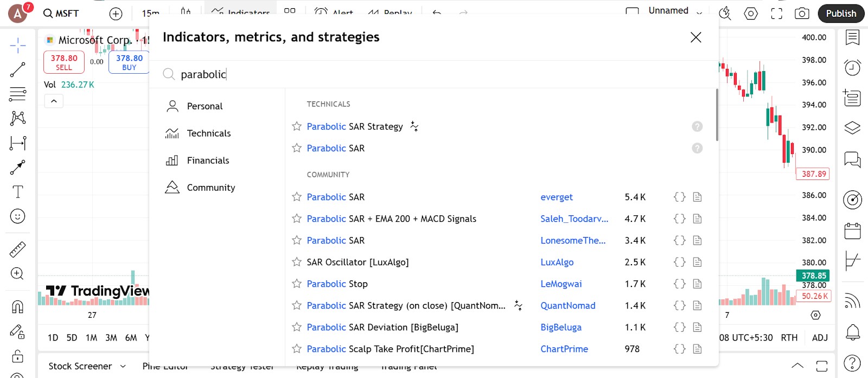
Task: Select the Trend Line drawing tool
Action: point(17,69)
